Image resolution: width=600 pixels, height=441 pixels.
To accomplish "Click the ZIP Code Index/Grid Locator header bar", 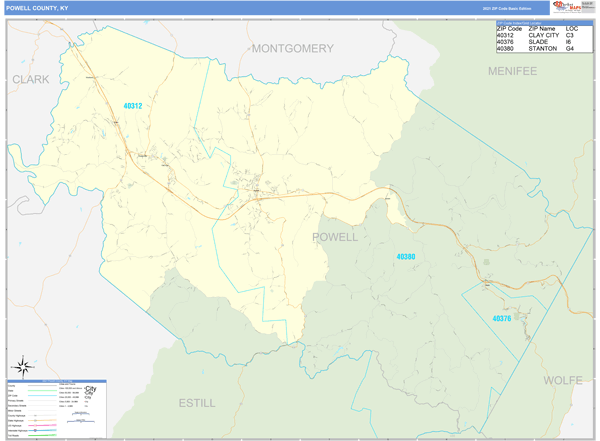I will click(544, 23).
